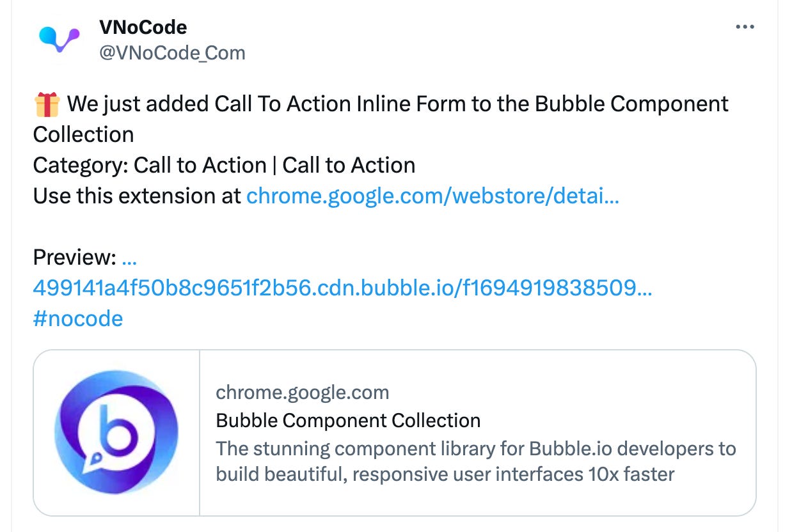Click the card description text about component library
The width and height of the screenshot is (792, 532).
(x=476, y=462)
